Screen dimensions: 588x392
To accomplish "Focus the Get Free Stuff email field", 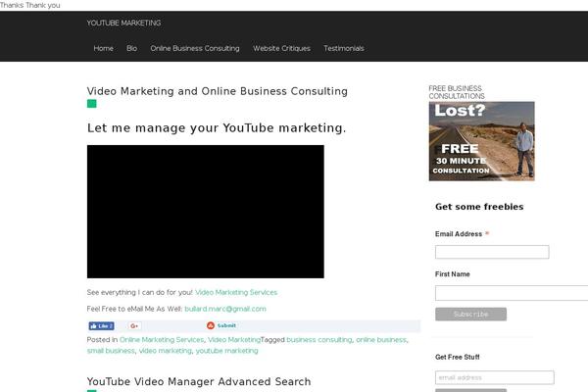I will 495,377.
